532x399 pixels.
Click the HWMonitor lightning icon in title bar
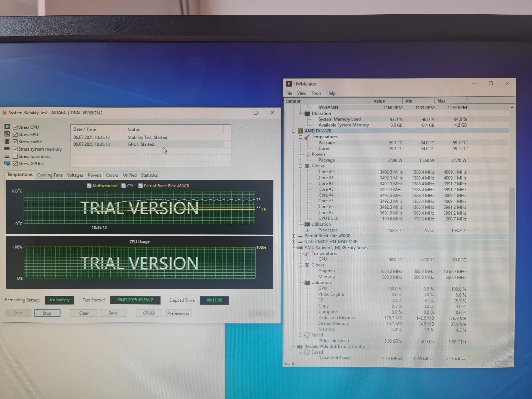coord(289,84)
